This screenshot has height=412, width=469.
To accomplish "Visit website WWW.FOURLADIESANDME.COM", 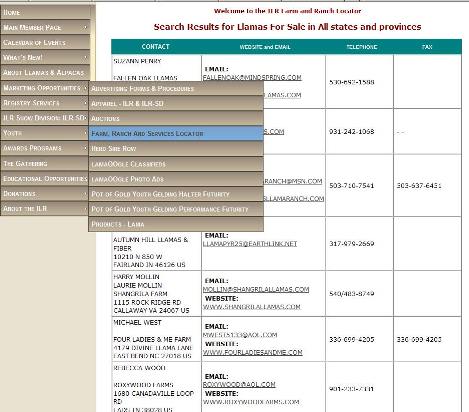I will 253,352.
